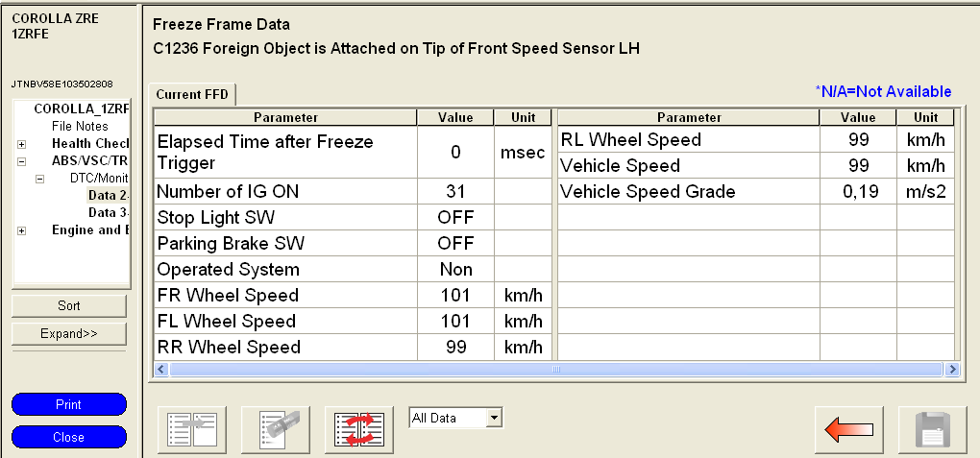Click the red back arrow icon
Screen dimensions: 980x458
tap(849, 429)
